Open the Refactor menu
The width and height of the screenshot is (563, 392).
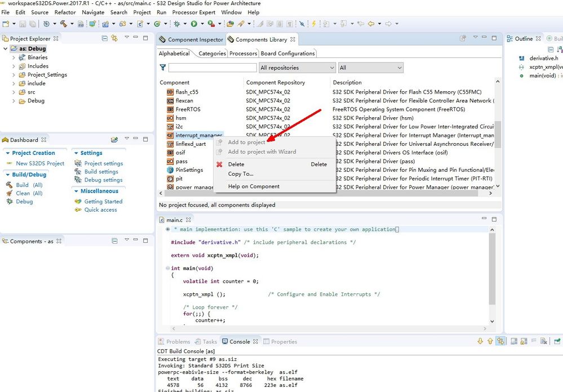point(65,12)
